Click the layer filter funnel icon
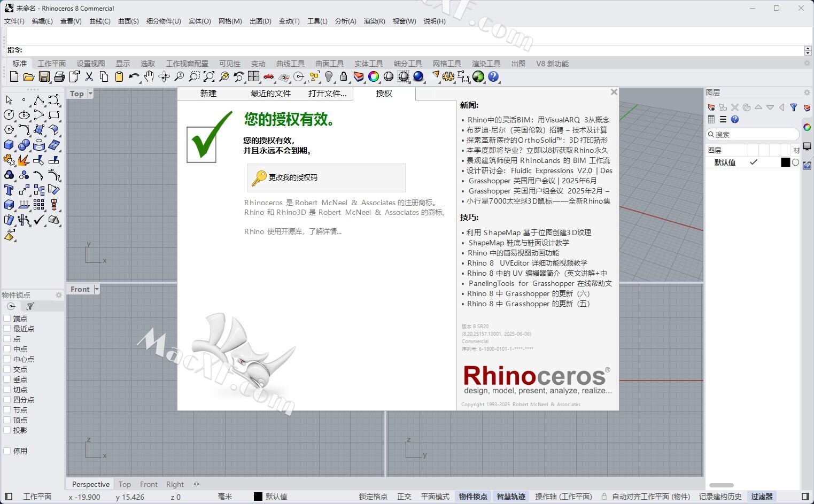The width and height of the screenshot is (814, 504). tap(794, 107)
